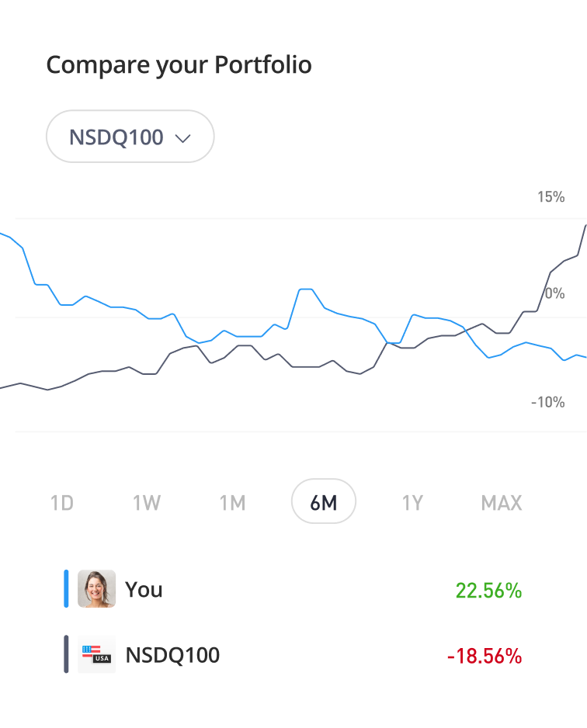
Task: Click the blue color bar beside You
Action: (x=66, y=588)
